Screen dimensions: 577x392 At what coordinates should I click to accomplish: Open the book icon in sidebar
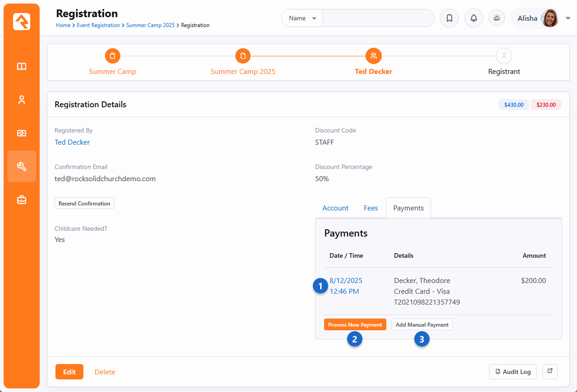pyautogui.click(x=22, y=67)
